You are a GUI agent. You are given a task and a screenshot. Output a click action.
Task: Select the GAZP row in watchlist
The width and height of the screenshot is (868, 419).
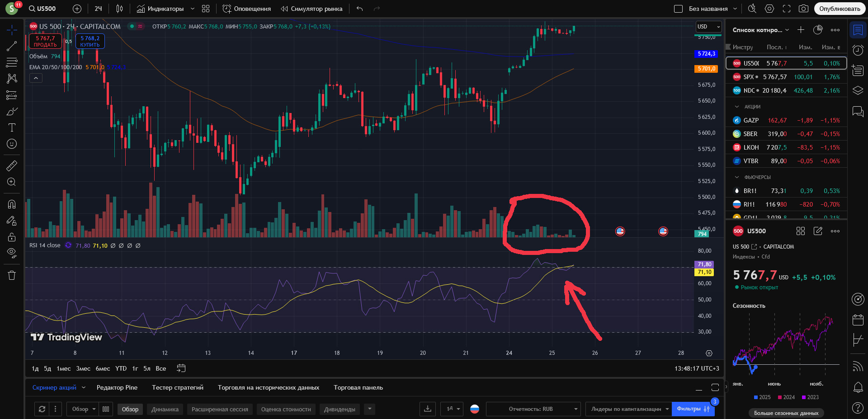pos(786,120)
